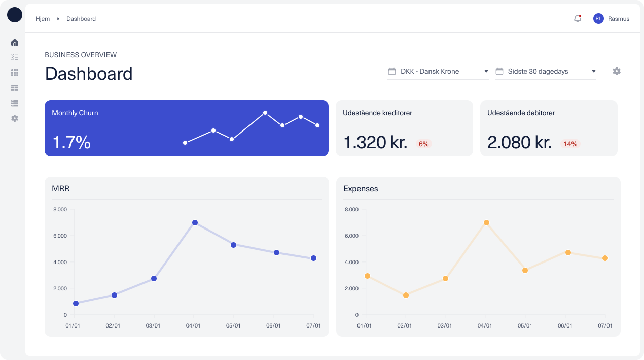Click the stacked rows icon in sidebar
Screen dimensions: 644x360
pos(15,103)
